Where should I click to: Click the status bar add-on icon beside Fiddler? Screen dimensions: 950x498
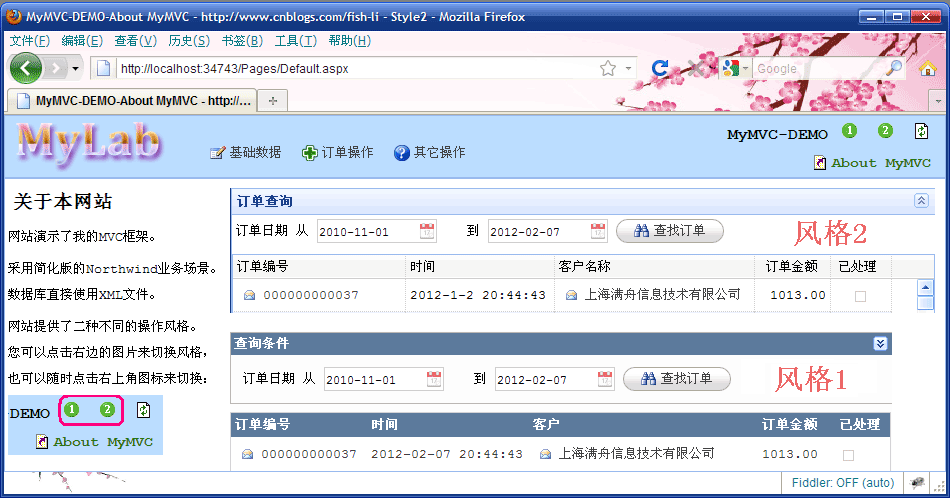(917, 483)
